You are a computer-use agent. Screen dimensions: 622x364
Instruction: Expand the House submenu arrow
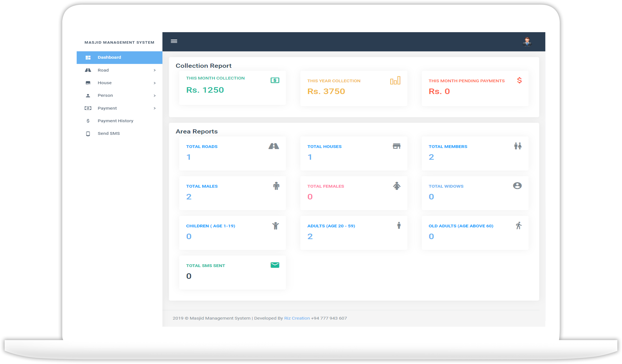(x=154, y=83)
